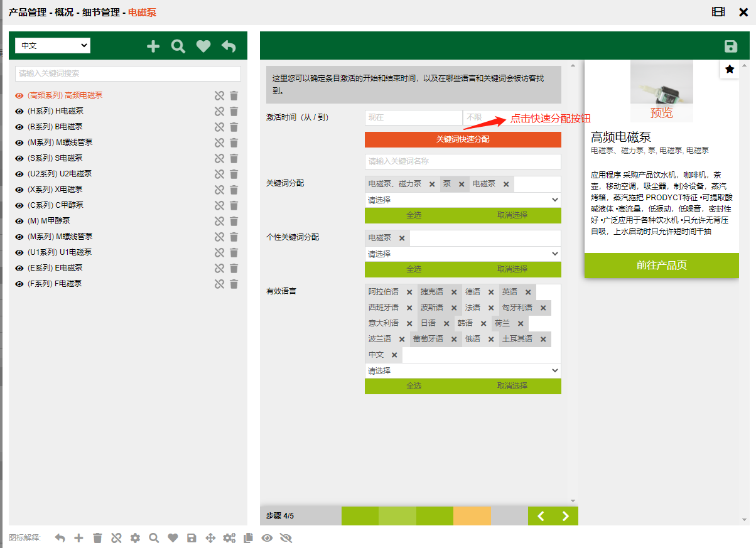Click the back arrow icon in left header
756x548 pixels.
click(x=229, y=46)
